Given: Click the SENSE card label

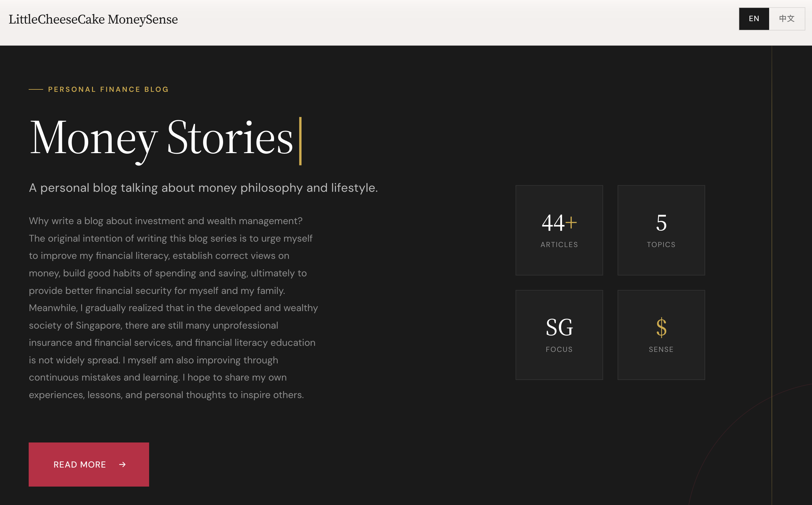Looking at the screenshot, I should click(x=661, y=349).
